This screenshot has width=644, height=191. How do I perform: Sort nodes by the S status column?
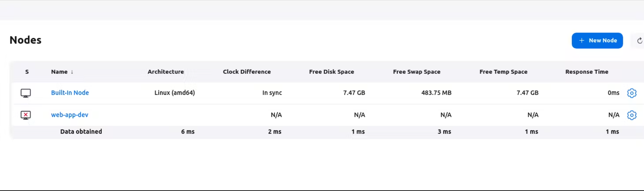coord(27,72)
